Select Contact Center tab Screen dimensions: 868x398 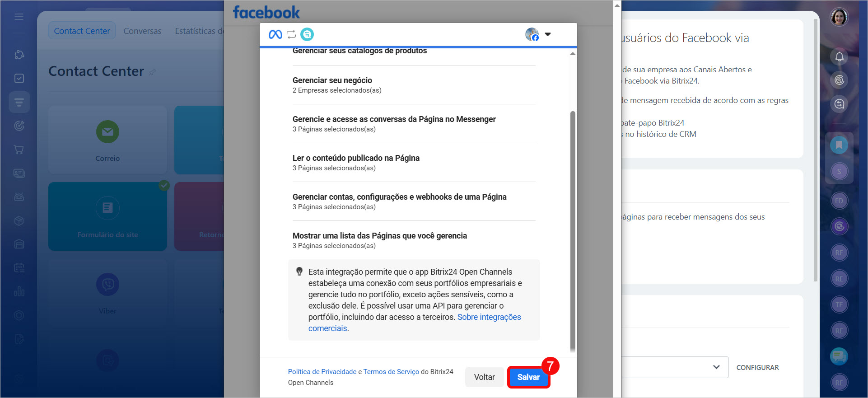coord(82,31)
